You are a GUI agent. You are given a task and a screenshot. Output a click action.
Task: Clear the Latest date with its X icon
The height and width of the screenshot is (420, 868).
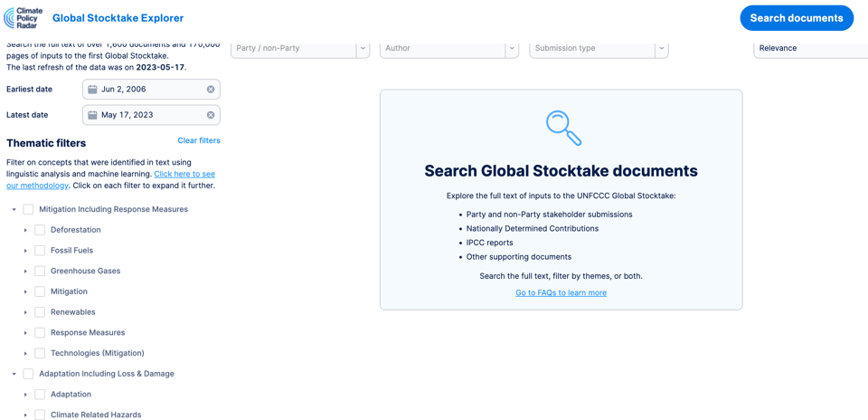click(211, 115)
